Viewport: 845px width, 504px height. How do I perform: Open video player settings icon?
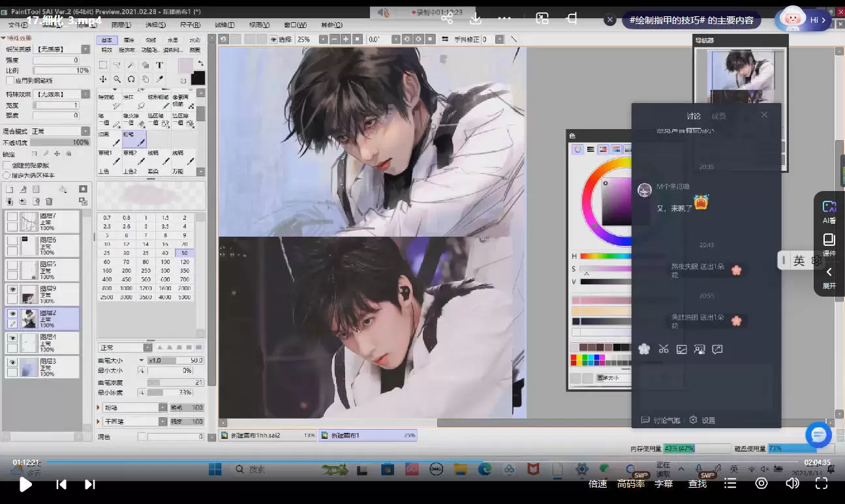[x=761, y=483]
